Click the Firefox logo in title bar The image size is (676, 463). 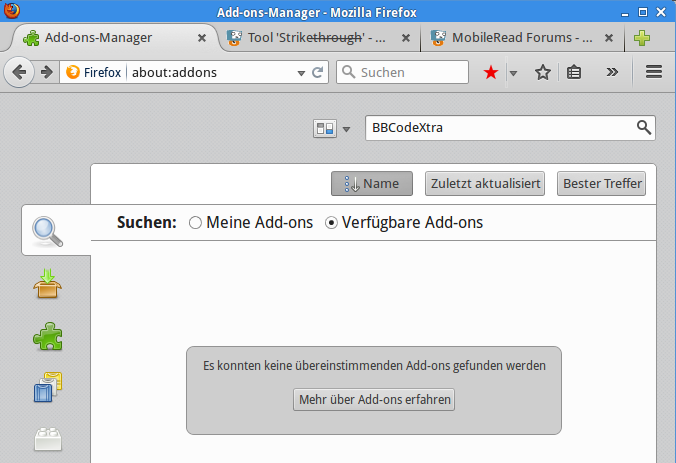click(x=12, y=11)
